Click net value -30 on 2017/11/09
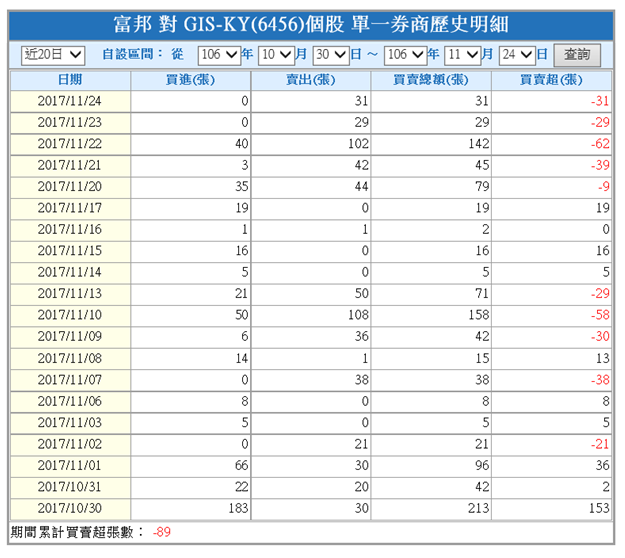The height and width of the screenshot is (558, 625). coord(600,337)
